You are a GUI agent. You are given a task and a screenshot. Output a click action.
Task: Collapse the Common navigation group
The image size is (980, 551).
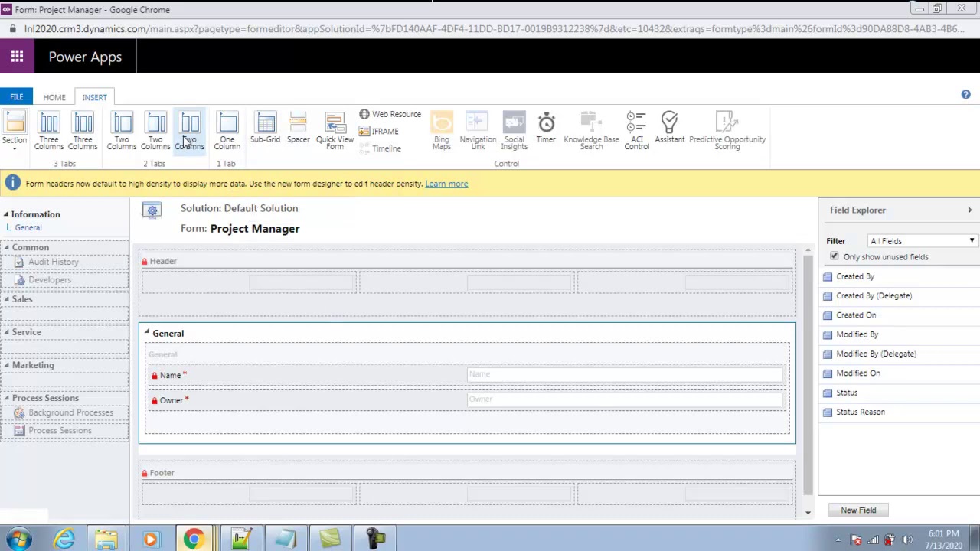click(x=6, y=247)
